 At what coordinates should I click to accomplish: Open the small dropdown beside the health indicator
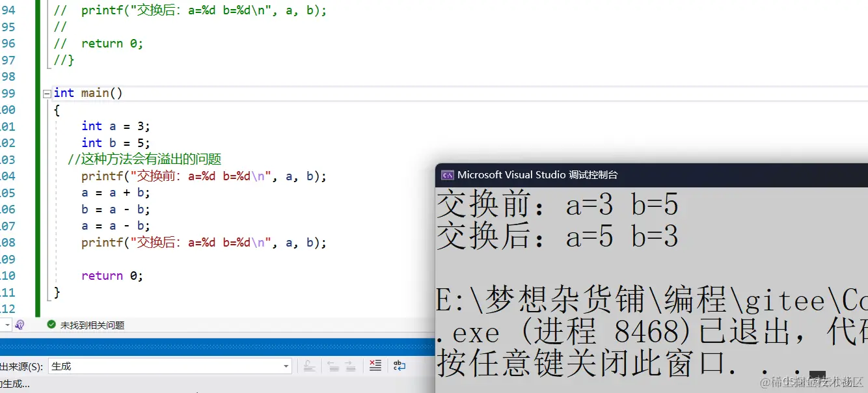pos(7,325)
